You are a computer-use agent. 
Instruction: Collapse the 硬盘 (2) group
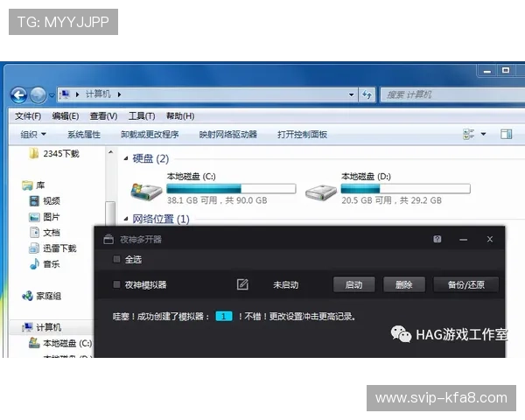pyautogui.click(x=126, y=158)
